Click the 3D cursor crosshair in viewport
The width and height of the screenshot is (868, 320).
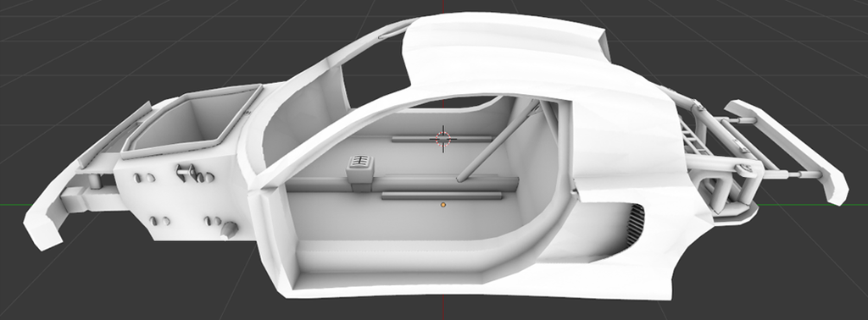click(442, 139)
